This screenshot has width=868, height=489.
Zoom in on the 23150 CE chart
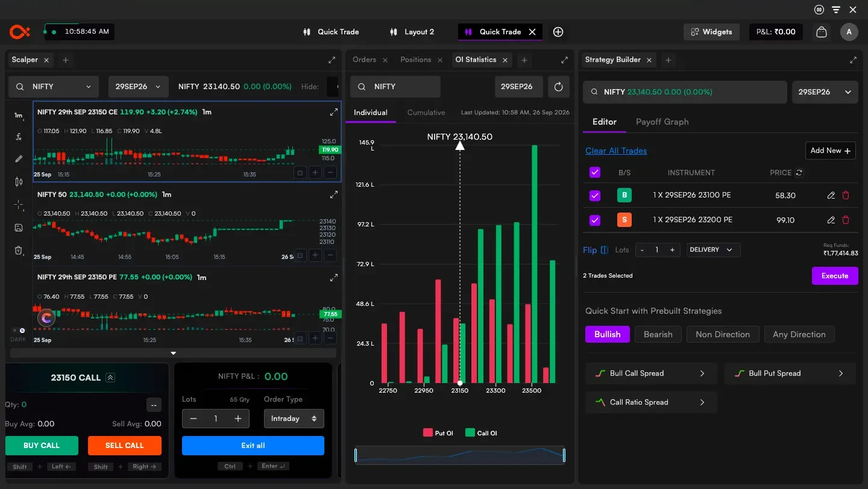click(x=315, y=173)
